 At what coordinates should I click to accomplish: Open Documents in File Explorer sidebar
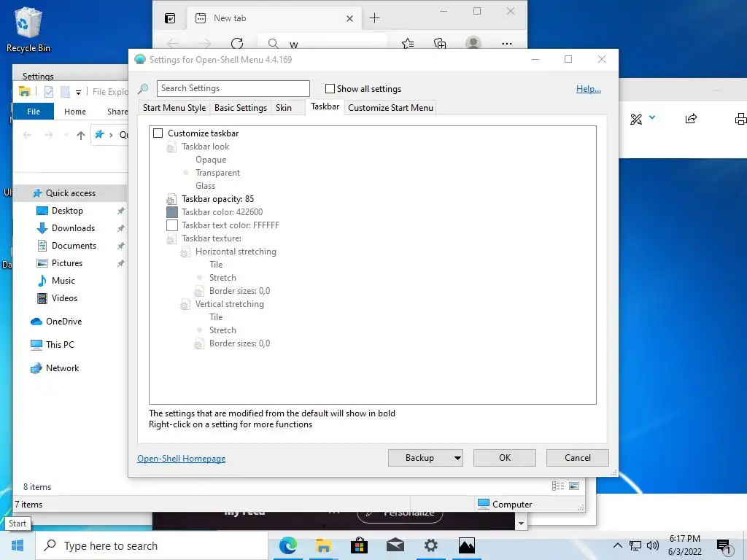(74, 246)
